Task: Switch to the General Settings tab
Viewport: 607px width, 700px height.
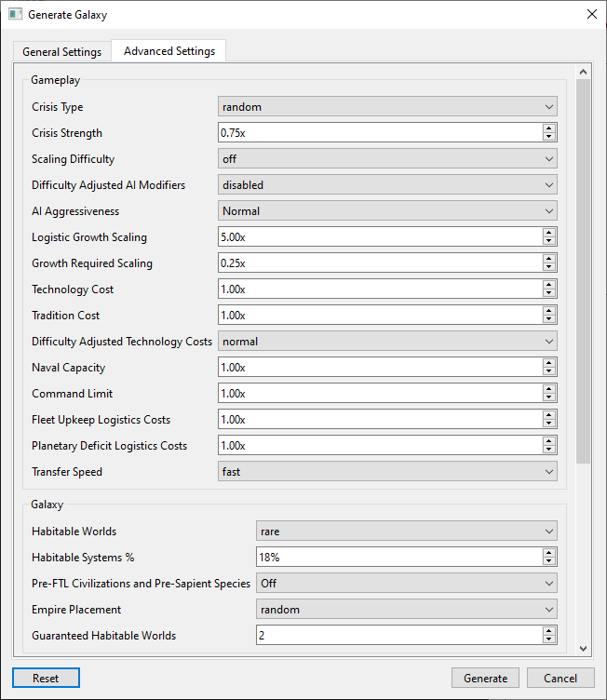Action: pos(62,52)
